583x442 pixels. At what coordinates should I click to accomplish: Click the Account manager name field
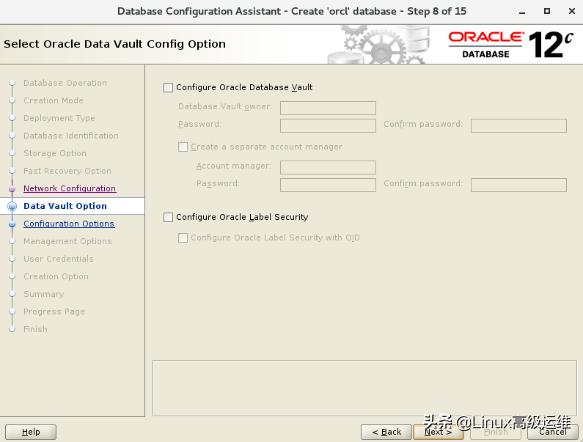click(x=328, y=167)
